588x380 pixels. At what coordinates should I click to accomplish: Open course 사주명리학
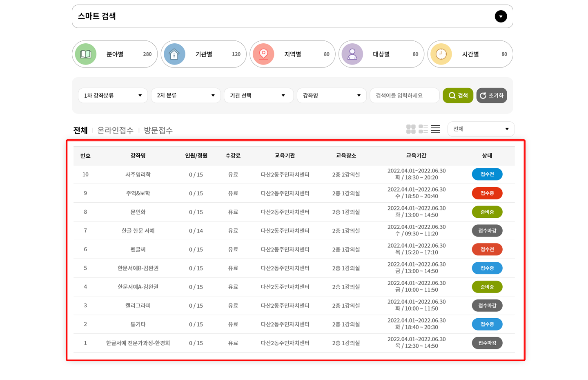click(x=138, y=174)
